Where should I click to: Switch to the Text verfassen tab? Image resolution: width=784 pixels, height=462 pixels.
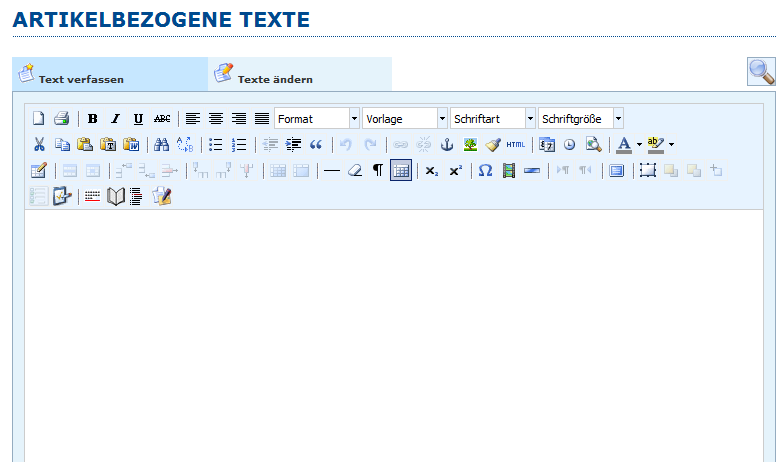pyautogui.click(x=110, y=75)
